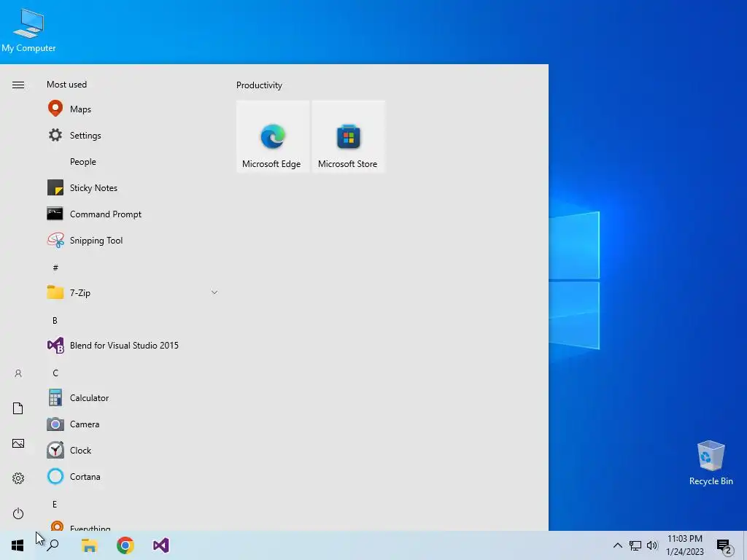The width and height of the screenshot is (747, 560).
Task: Click the Power button in Start sidebar
Action: (x=18, y=513)
